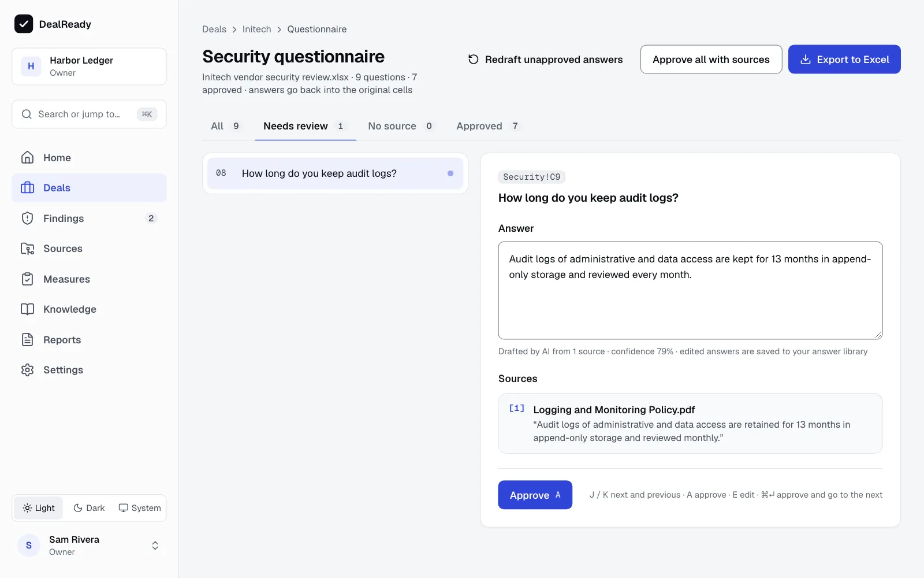
Task: Click the redraft circular arrow icon
Action: coord(473,60)
